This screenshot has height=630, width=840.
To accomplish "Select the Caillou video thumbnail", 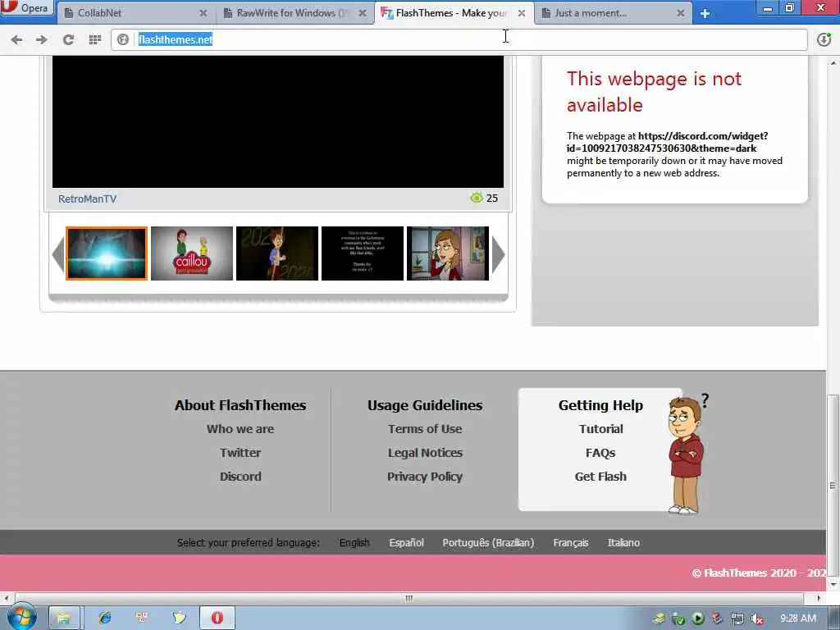I will [192, 253].
